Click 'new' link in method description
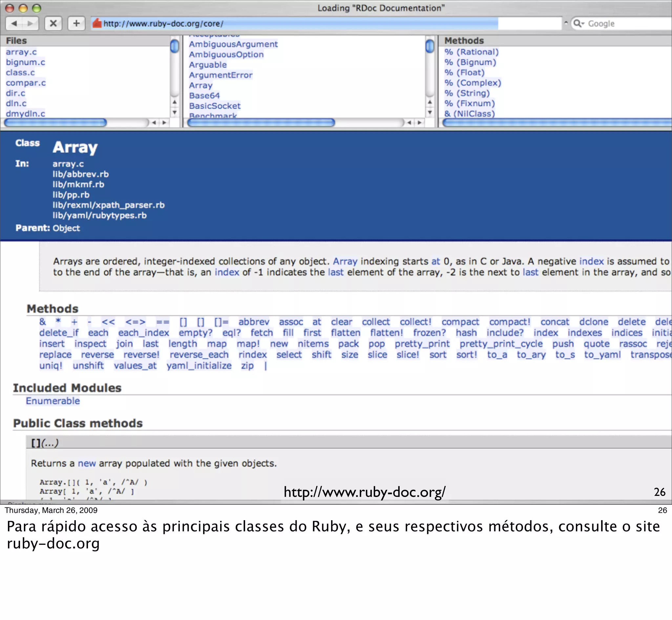Screen dimensions: 672x620 (87, 463)
